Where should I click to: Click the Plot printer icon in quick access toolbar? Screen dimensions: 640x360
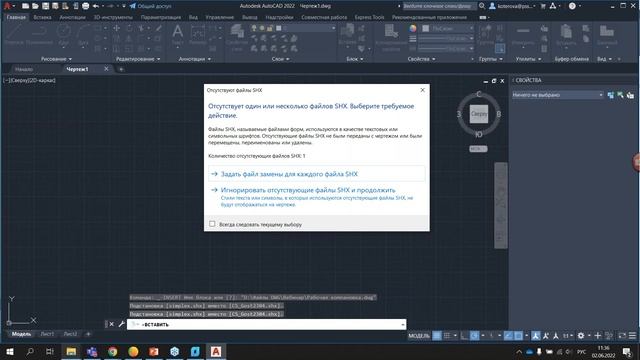pyautogui.click(x=85, y=6)
